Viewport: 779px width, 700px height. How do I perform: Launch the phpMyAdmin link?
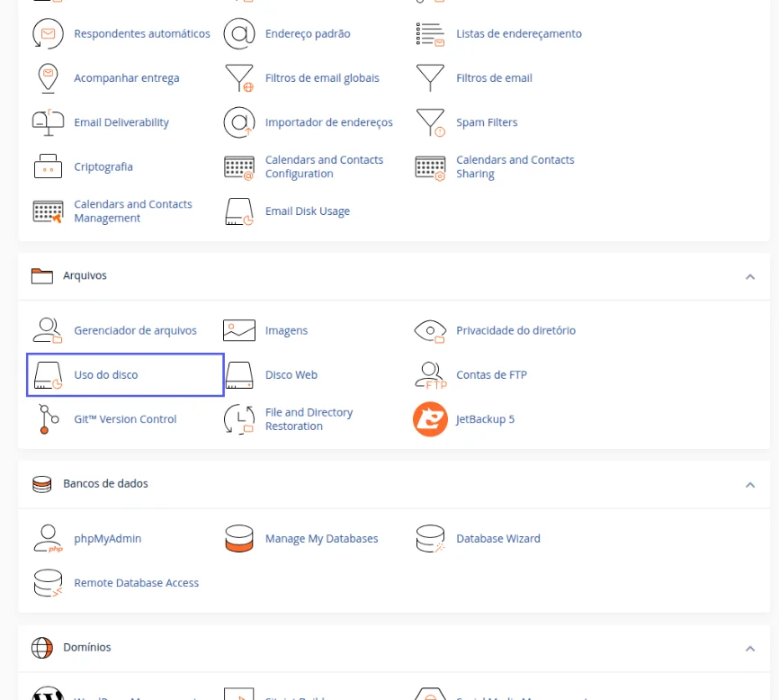pos(108,539)
